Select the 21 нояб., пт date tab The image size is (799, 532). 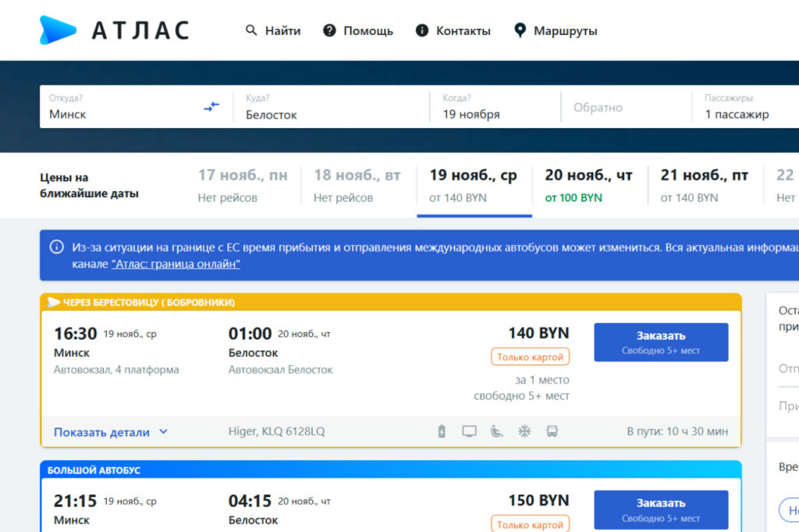coord(704,186)
